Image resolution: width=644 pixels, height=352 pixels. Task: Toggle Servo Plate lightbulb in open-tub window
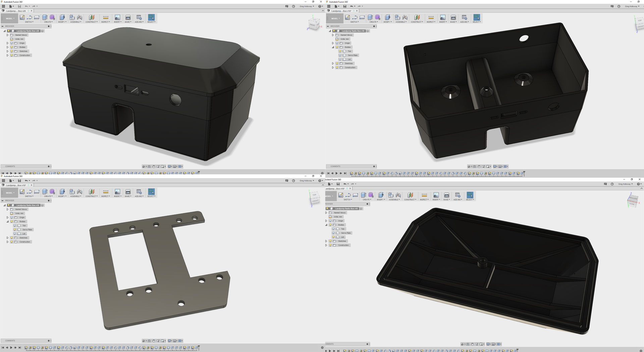[340, 55]
